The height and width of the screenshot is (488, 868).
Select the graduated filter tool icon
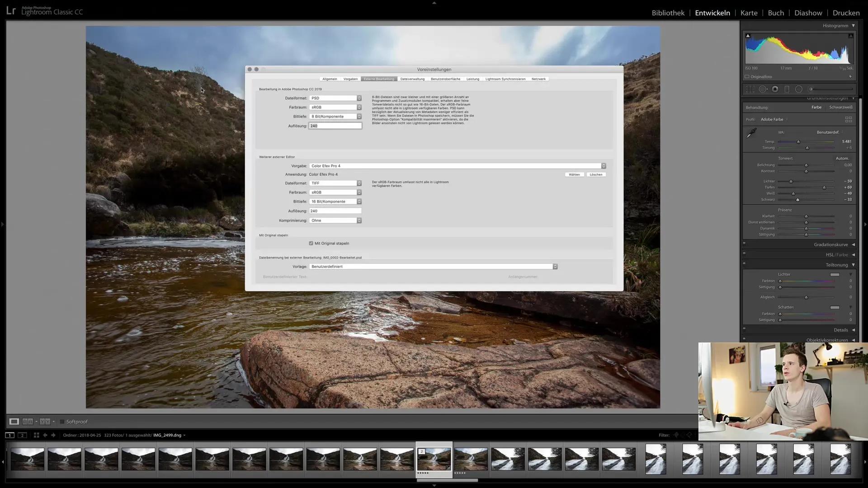pos(787,89)
